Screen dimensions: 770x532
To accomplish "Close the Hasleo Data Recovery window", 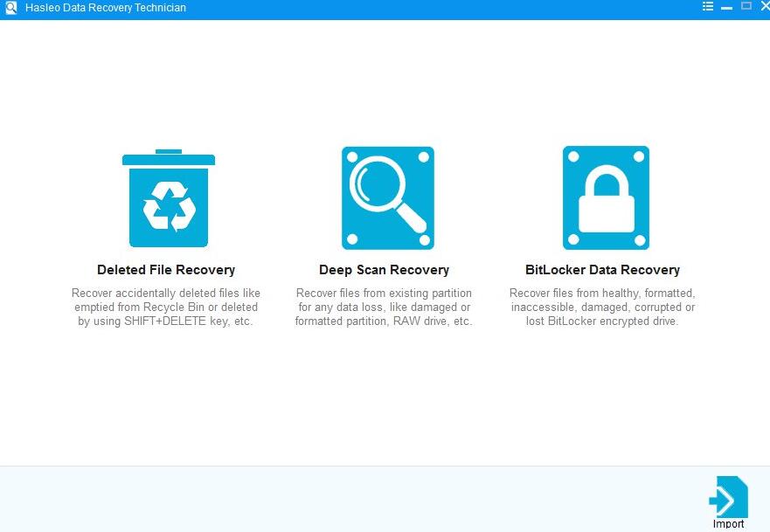I will 765,6.
